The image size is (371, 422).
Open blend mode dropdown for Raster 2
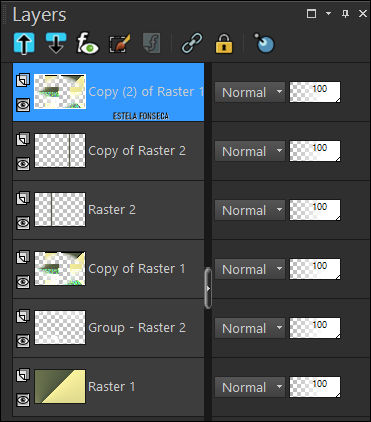coord(250,210)
